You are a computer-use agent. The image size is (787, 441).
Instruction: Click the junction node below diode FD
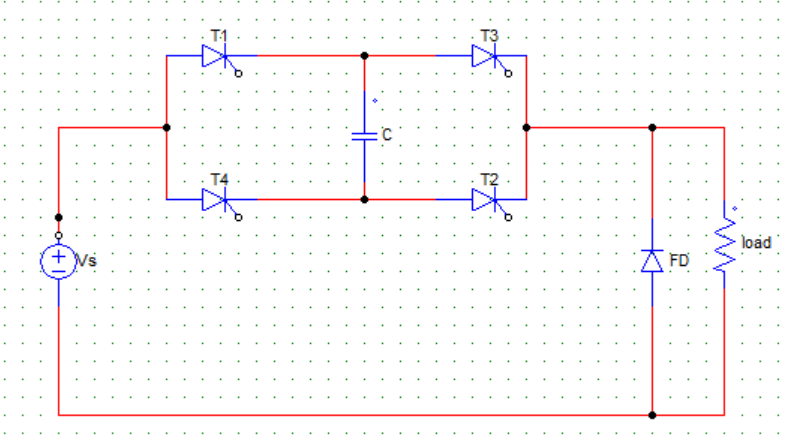coord(652,415)
